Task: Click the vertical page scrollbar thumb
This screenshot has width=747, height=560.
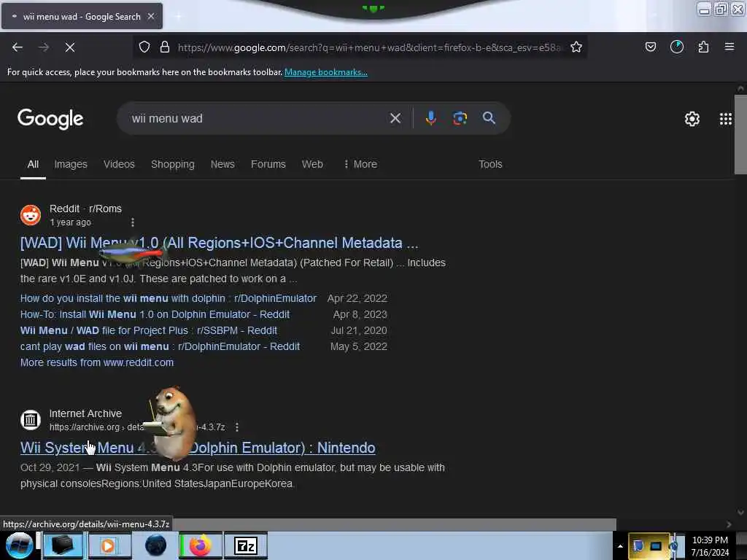Action: pyautogui.click(x=740, y=134)
